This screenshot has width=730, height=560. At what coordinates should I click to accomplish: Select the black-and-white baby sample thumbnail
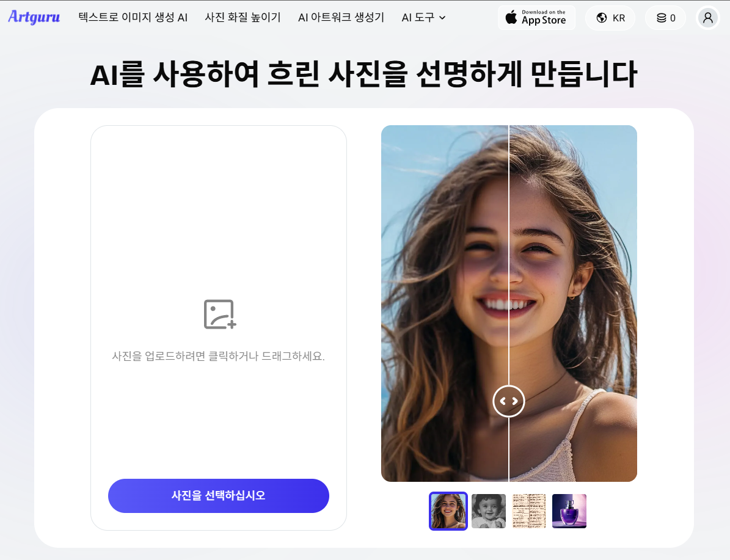tap(488, 511)
